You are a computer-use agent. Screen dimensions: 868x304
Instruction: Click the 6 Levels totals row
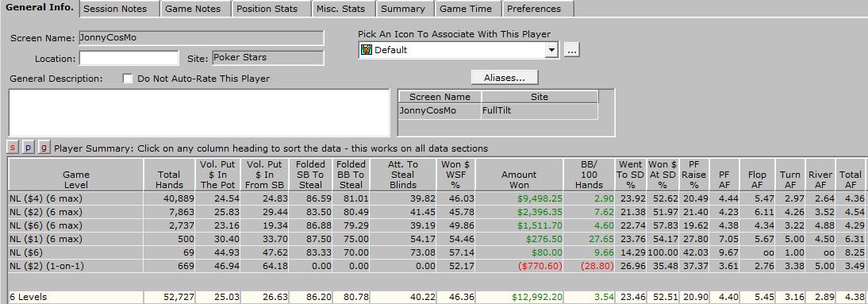tap(436, 298)
